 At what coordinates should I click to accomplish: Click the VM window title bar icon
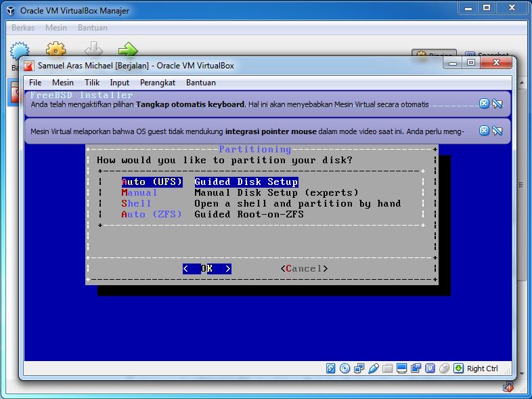(x=29, y=66)
